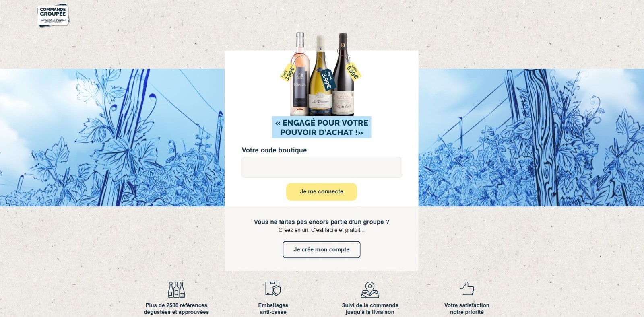
Task: Click the Je me connecte button
Action: [322, 191]
